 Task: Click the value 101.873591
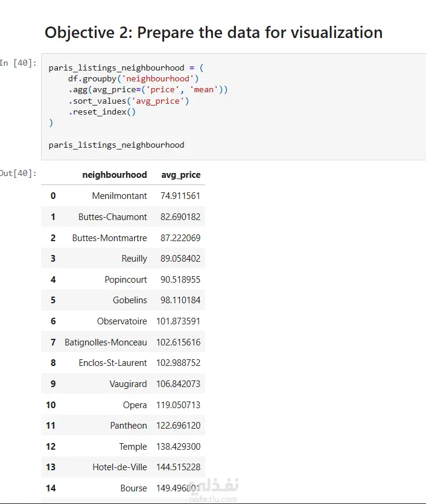coord(178,321)
